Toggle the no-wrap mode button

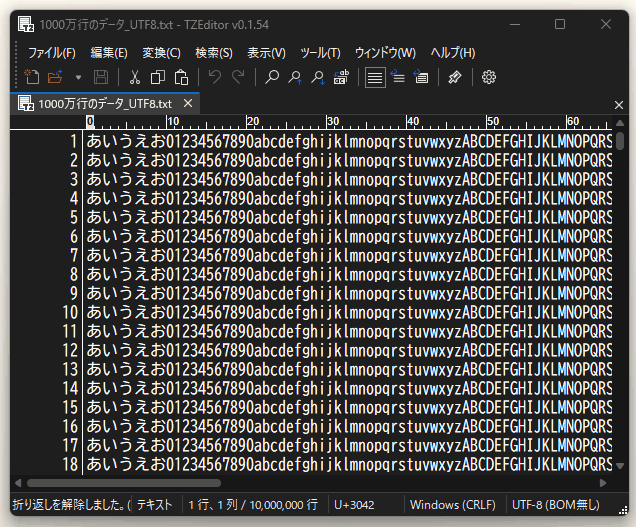tap(375, 77)
